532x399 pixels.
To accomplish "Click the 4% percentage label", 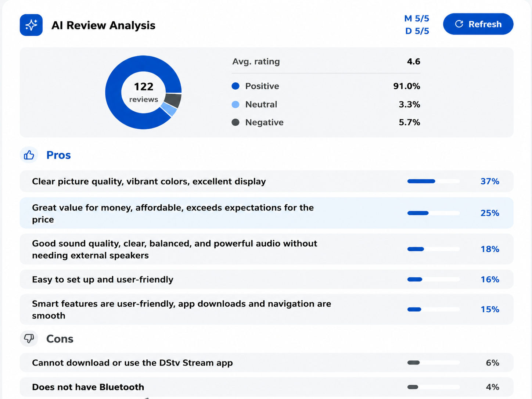I will (x=492, y=387).
